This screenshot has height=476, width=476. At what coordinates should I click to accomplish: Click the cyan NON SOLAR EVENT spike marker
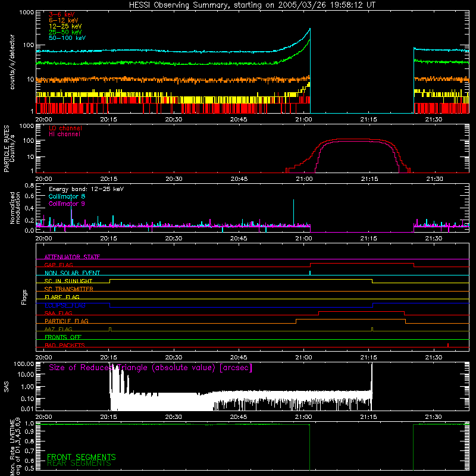tap(309, 273)
